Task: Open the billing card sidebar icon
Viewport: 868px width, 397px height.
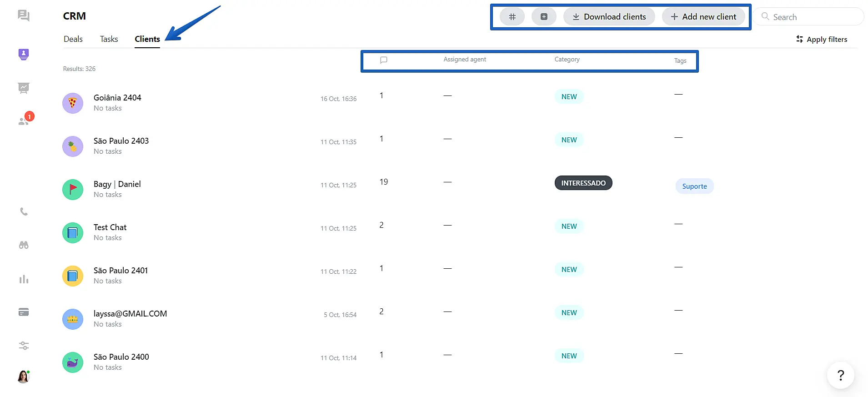Action: (x=24, y=312)
